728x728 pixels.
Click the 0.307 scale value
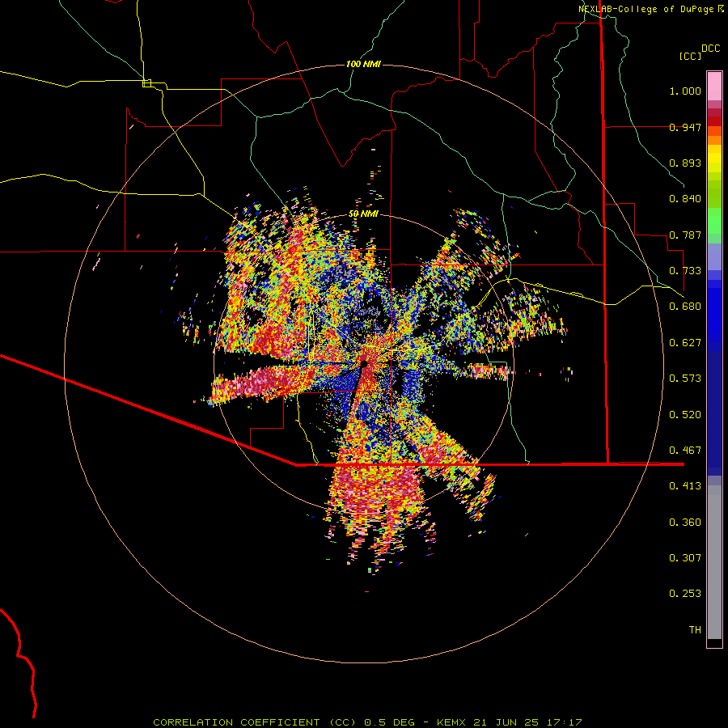[685, 558]
